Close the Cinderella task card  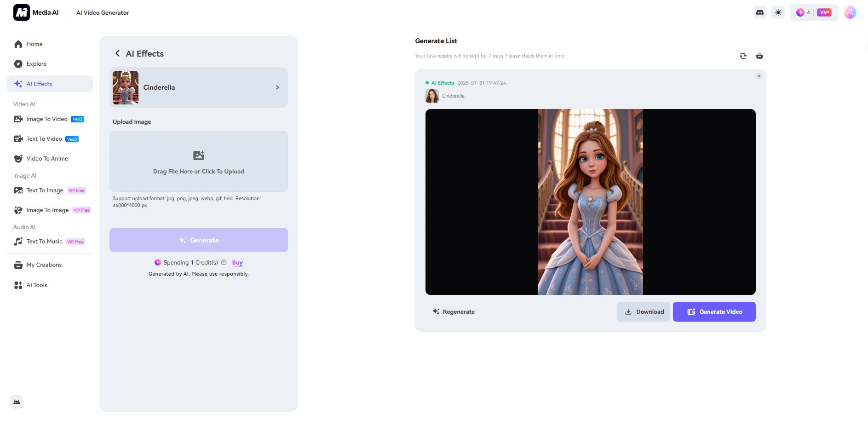[759, 76]
